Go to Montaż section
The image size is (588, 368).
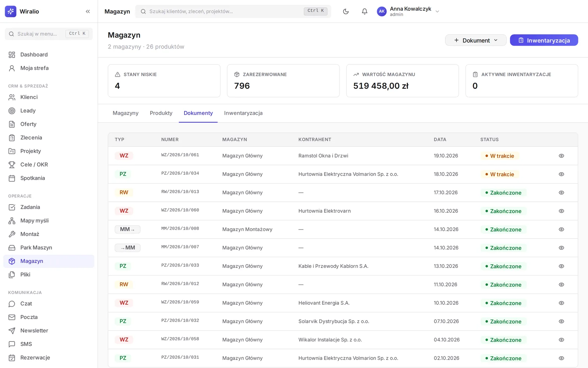pyautogui.click(x=49, y=234)
